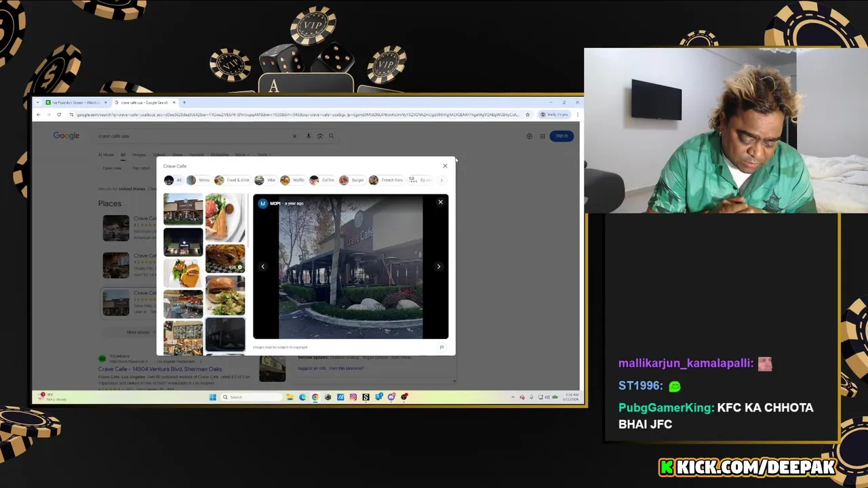Click Own this business link

[x=347, y=368]
